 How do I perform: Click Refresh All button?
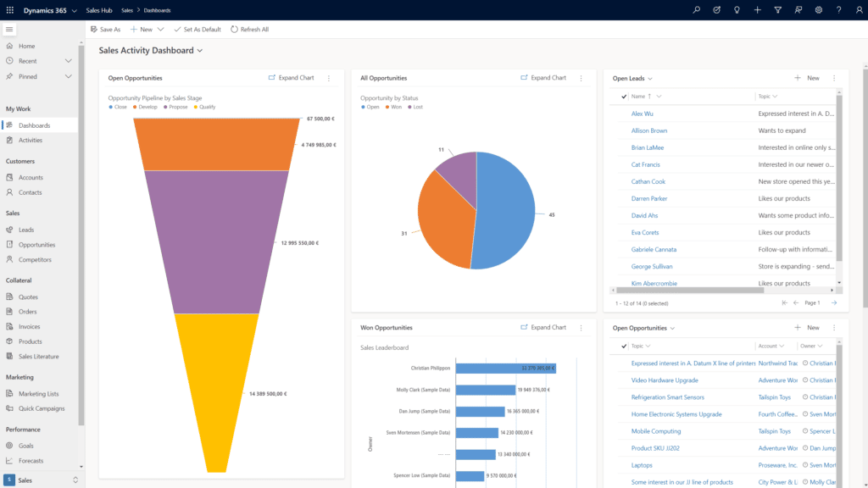250,30
